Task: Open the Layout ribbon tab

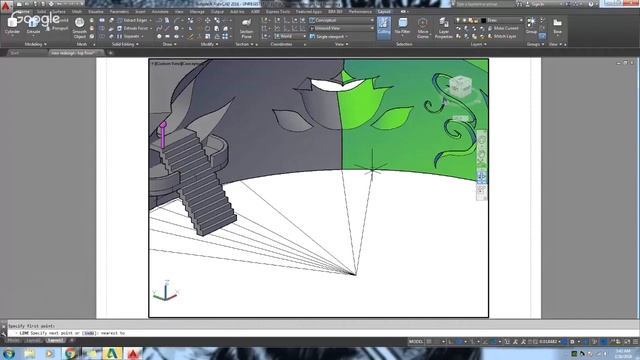Action: pyautogui.click(x=384, y=12)
